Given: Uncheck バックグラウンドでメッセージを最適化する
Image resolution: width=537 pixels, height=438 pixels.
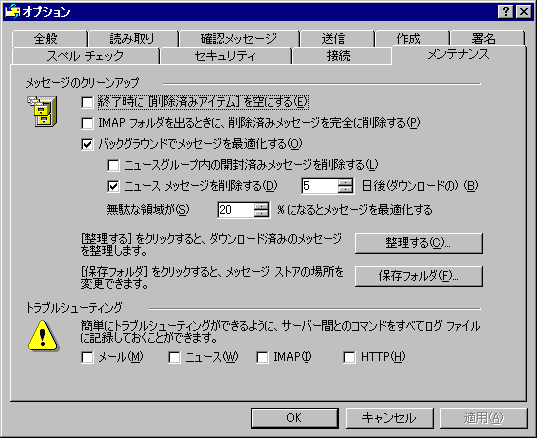Looking at the screenshot, I should point(87,144).
